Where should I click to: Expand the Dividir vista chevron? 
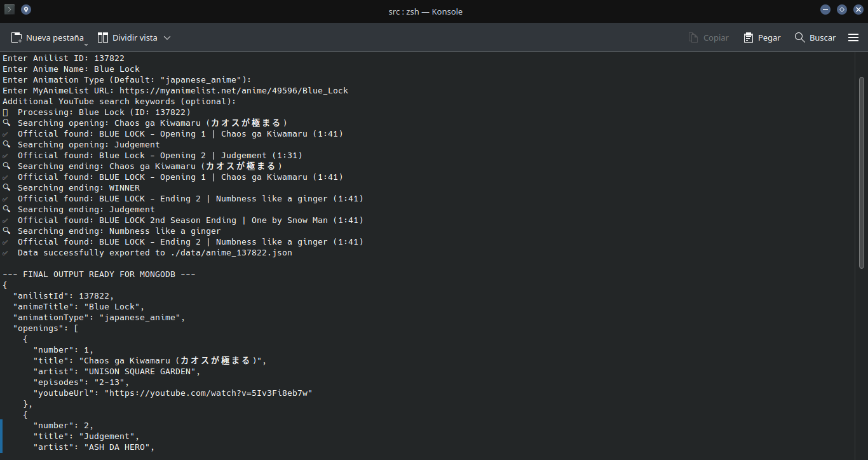pos(167,38)
